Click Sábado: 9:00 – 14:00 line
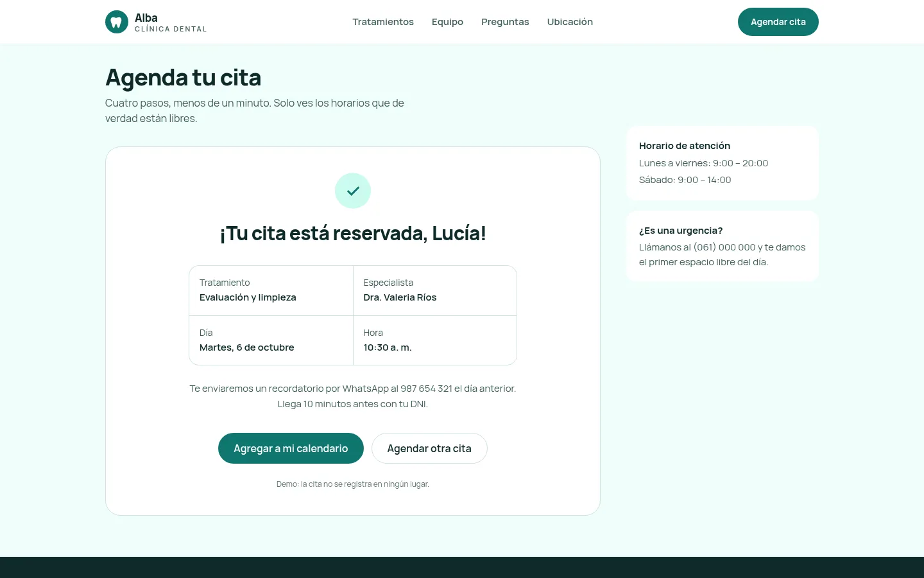Image resolution: width=924 pixels, height=578 pixels. pos(685,180)
